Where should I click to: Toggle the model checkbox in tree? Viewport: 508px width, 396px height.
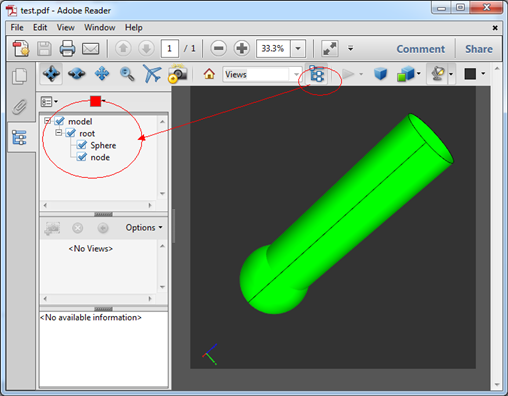pos(60,121)
